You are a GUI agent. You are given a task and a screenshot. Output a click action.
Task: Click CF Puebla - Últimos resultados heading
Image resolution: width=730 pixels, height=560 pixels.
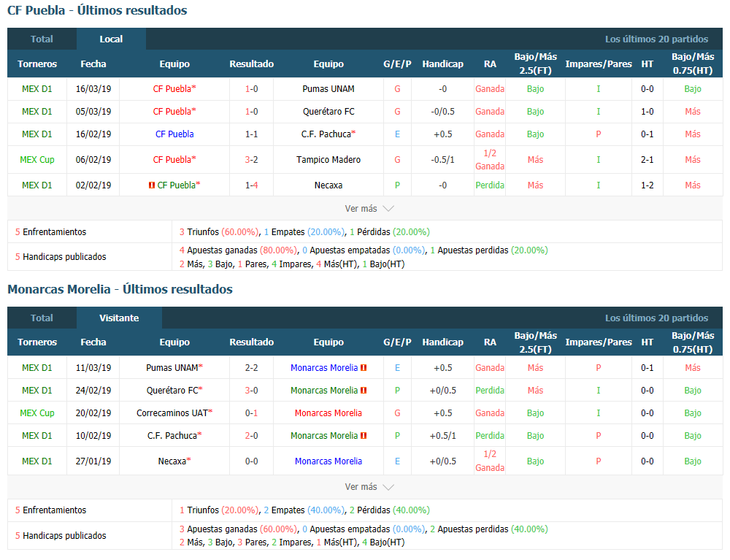tap(97, 10)
